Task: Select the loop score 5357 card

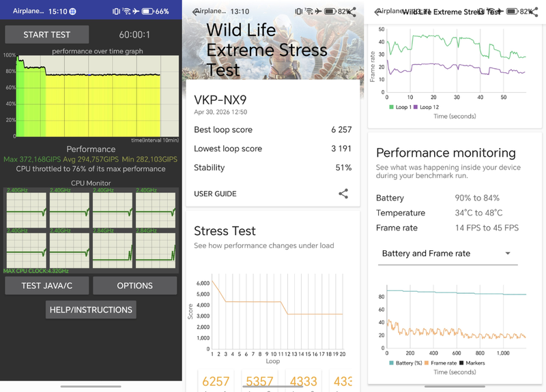Action: coord(259,382)
